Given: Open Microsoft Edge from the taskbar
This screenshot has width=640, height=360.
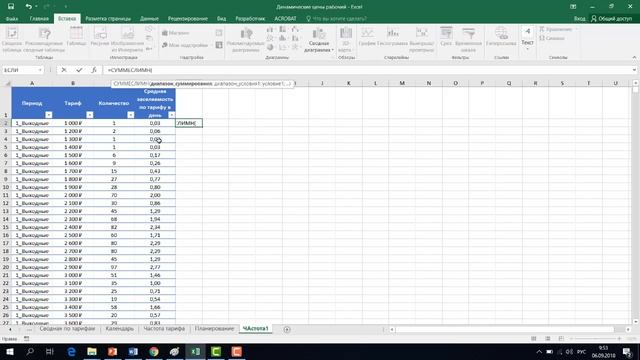Looking at the screenshot, I should click(71, 351).
